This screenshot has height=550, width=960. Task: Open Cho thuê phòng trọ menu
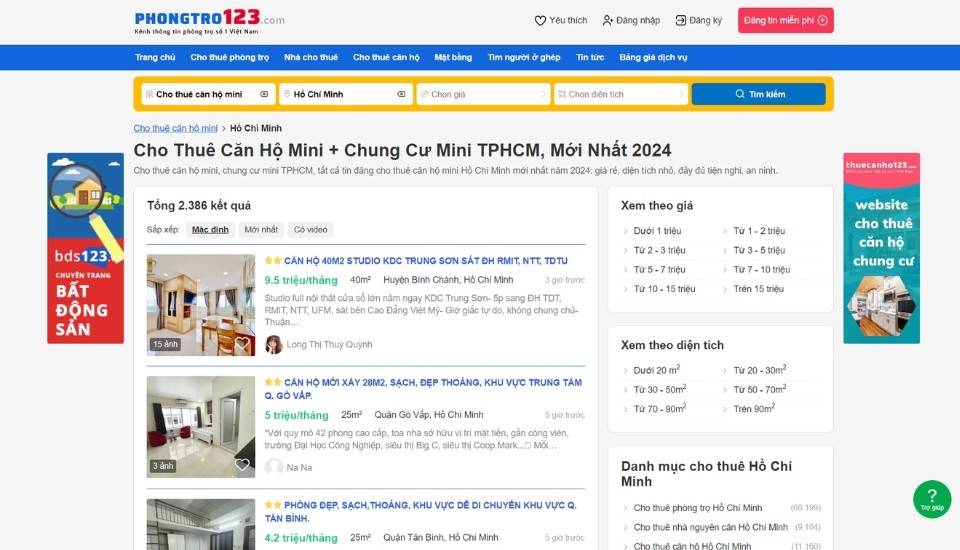click(230, 57)
